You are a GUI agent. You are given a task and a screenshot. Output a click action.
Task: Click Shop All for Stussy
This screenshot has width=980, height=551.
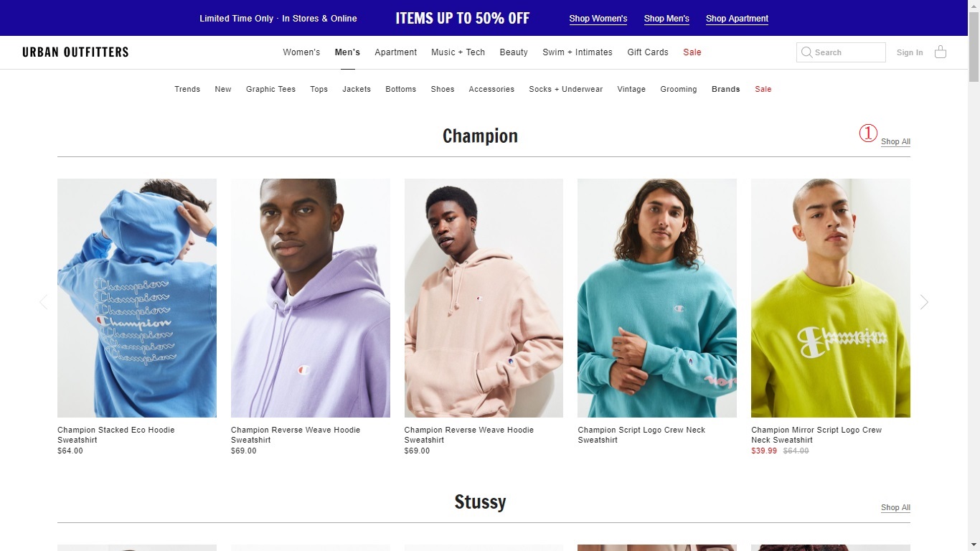tap(895, 507)
